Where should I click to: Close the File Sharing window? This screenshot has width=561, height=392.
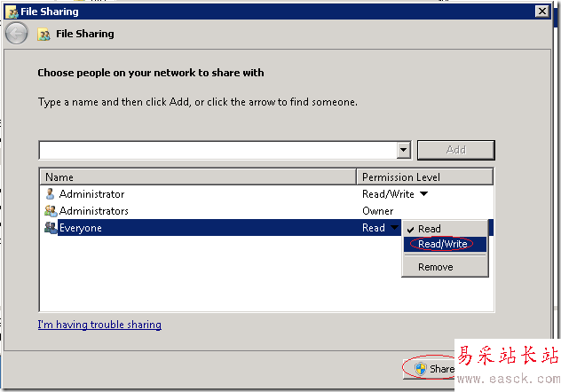[x=542, y=12]
